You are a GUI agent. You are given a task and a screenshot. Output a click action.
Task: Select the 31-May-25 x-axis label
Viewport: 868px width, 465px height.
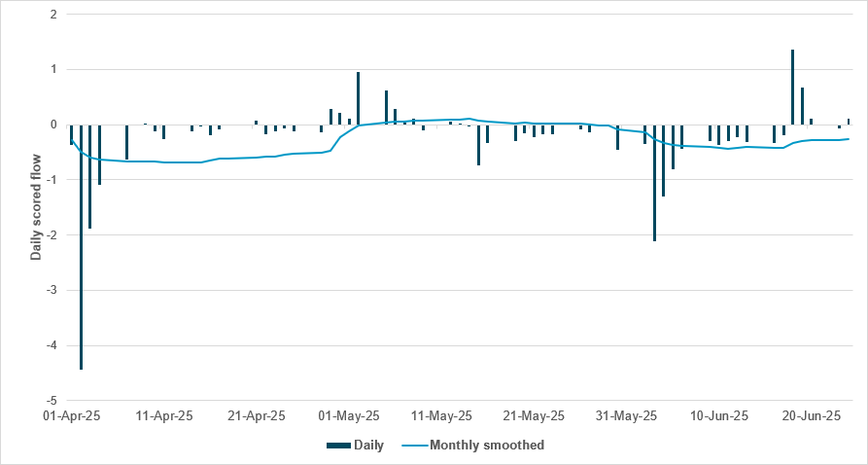tap(627, 416)
